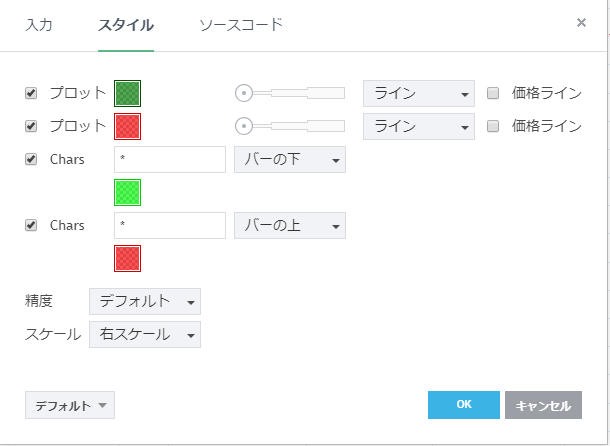Open the バーの下 location dropdown

[x=289, y=159]
